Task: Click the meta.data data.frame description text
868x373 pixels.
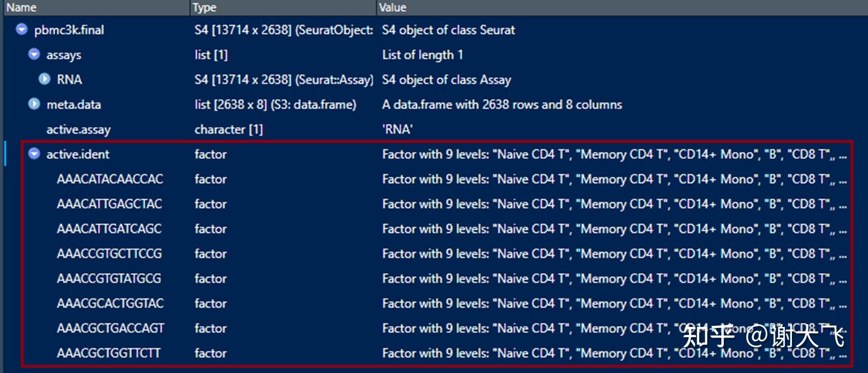Action: 502,105
